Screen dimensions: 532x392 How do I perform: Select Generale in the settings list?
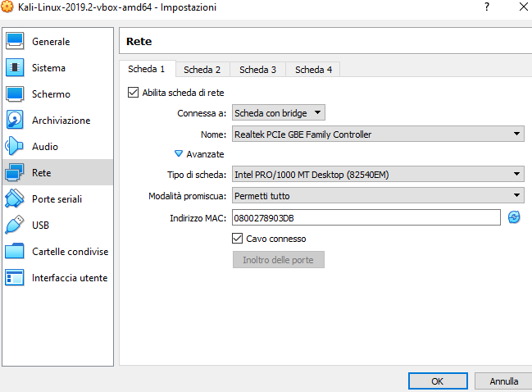tap(57, 41)
